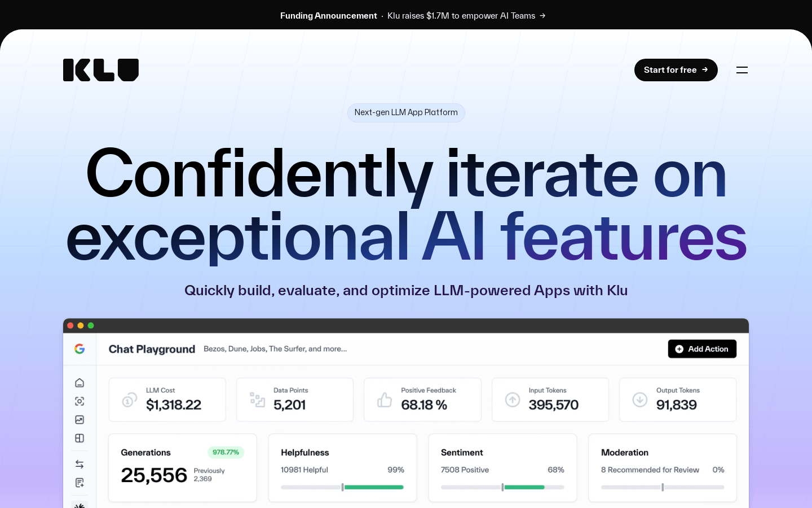The width and height of the screenshot is (812, 508).
Task: Click the 10981 Helpful label
Action: (x=304, y=470)
